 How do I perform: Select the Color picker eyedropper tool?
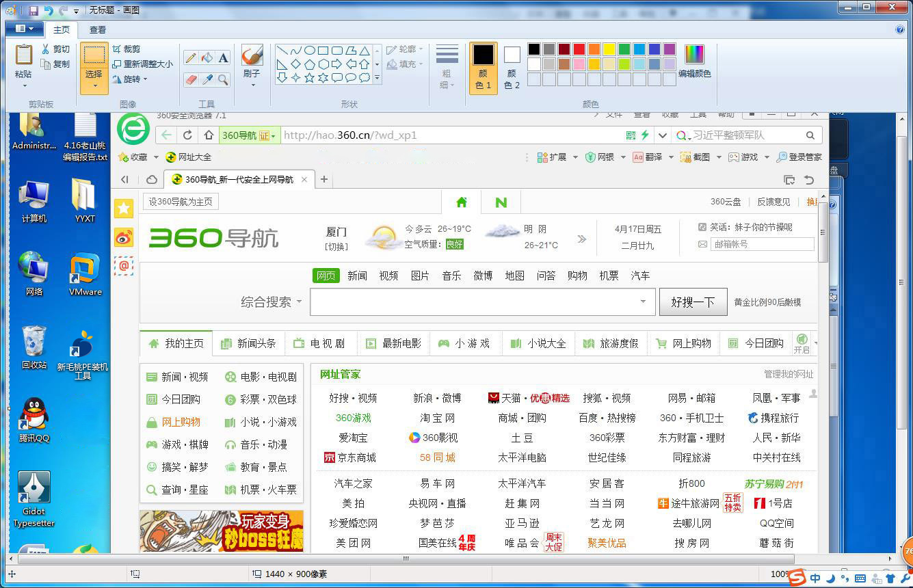(207, 79)
